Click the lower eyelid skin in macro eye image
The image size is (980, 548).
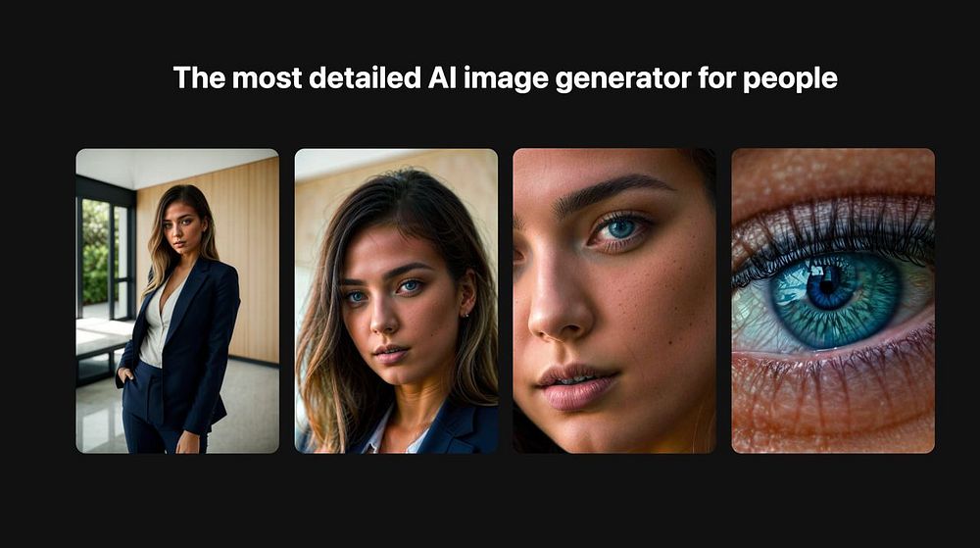coord(833,400)
